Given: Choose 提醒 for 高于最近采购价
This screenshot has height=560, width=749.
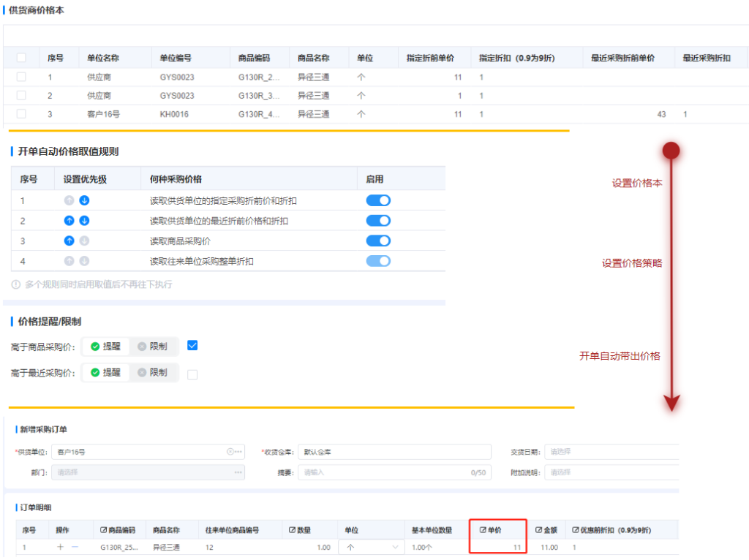Looking at the screenshot, I should point(105,372).
